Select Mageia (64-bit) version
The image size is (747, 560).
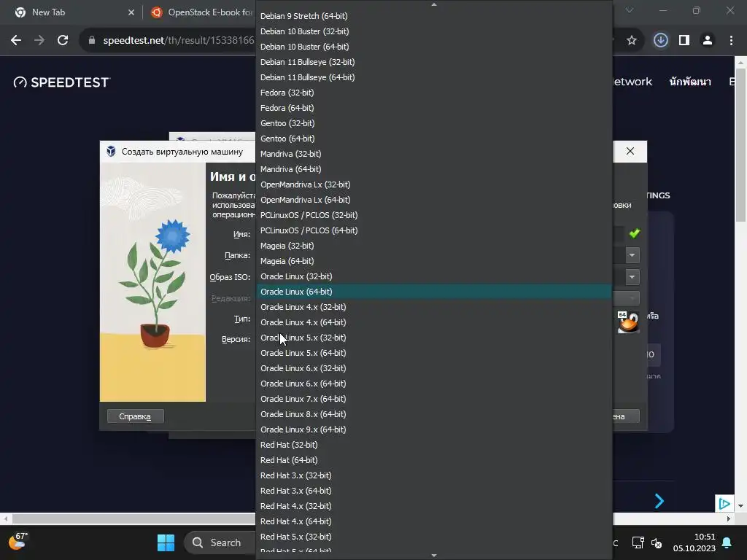coord(434,260)
